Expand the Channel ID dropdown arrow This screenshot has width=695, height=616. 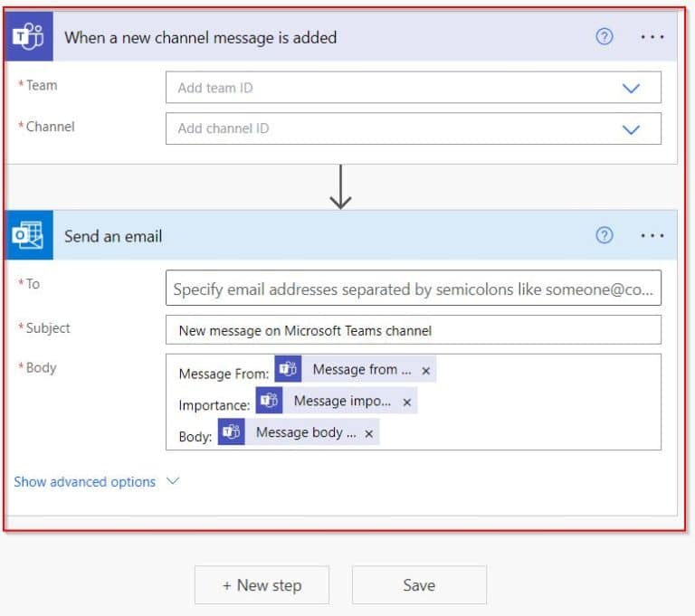pos(631,129)
